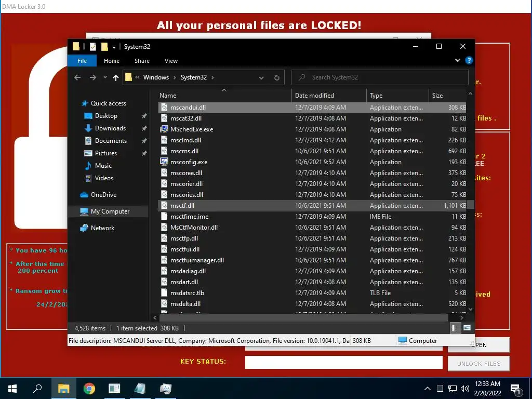Open the Home ribbon tab
The height and width of the screenshot is (399, 532).
(112, 61)
